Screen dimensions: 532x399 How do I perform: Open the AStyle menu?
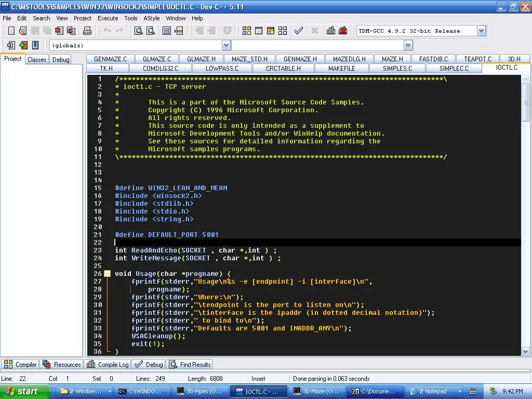(x=151, y=18)
